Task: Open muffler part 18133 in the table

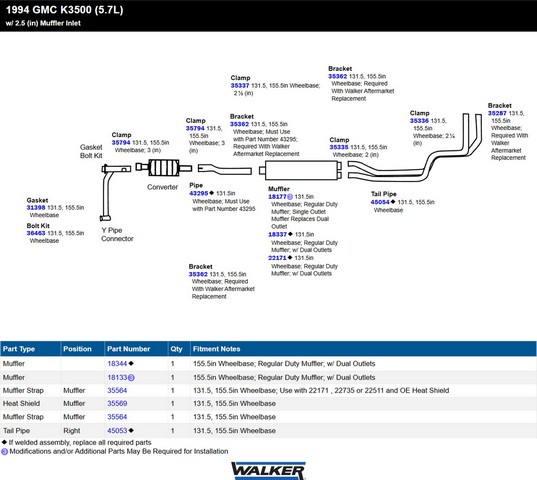Action: (x=117, y=377)
